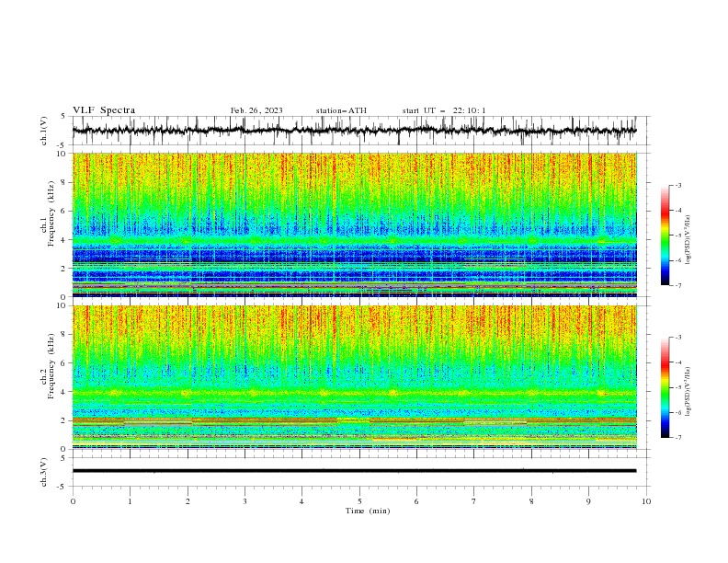The height and width of the screenshot is (563, 728).
Task: Select the date text "Feb. 26, 2023"
Action: pyautogui.click(x=256, y=110)
